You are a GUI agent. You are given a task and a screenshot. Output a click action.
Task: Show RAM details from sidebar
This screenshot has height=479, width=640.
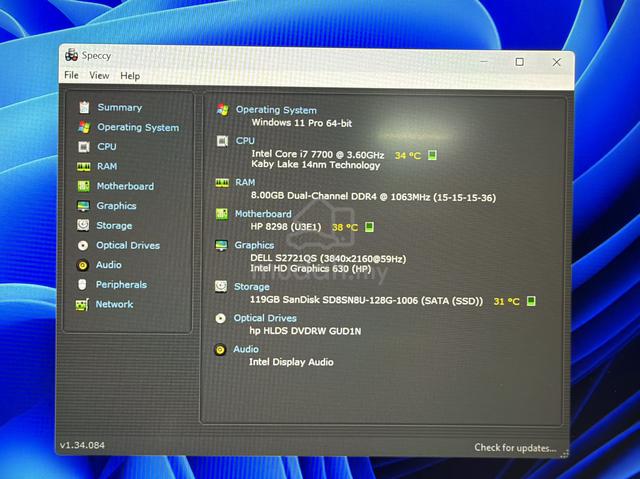point(107,166)
